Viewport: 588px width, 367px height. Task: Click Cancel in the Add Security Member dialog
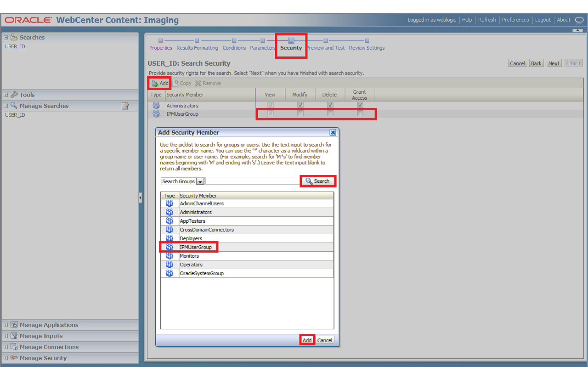tap(325, 340)
